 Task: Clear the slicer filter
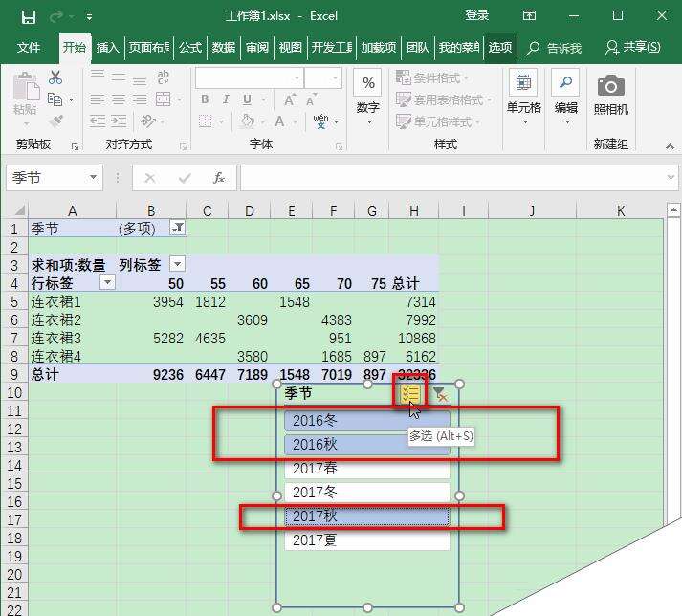(x=440, y=394)
